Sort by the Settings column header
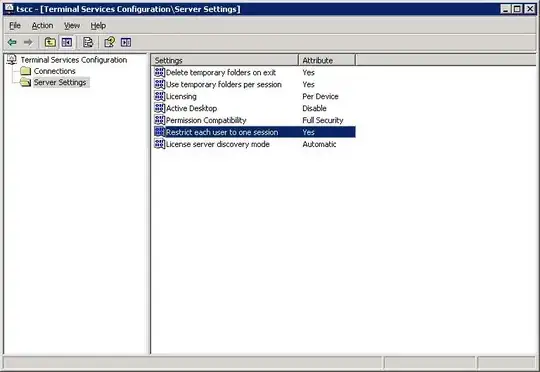The image size is (540, 372). pyautogui.click(x=225, y=60)
